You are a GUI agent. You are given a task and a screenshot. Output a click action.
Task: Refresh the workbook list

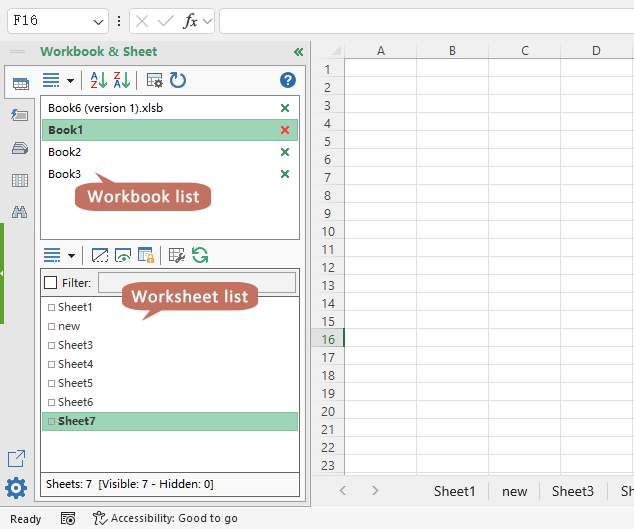click(x=178, y=80)
